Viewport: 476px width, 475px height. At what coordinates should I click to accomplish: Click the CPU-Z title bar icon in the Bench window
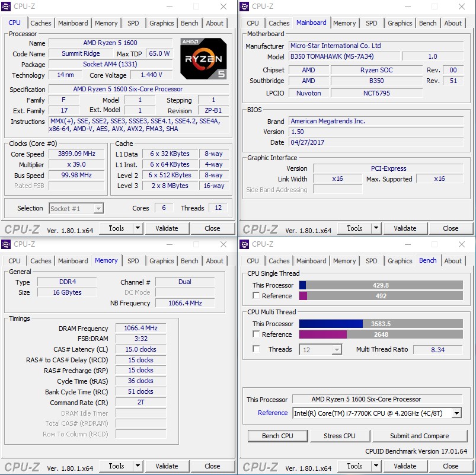tap(244, 244)
